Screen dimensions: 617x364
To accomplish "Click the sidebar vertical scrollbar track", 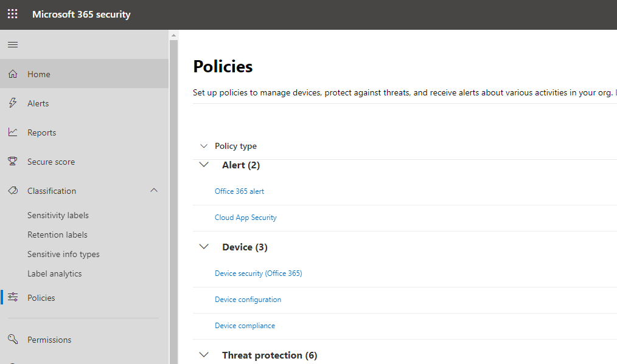I will [x=173, y=201].
